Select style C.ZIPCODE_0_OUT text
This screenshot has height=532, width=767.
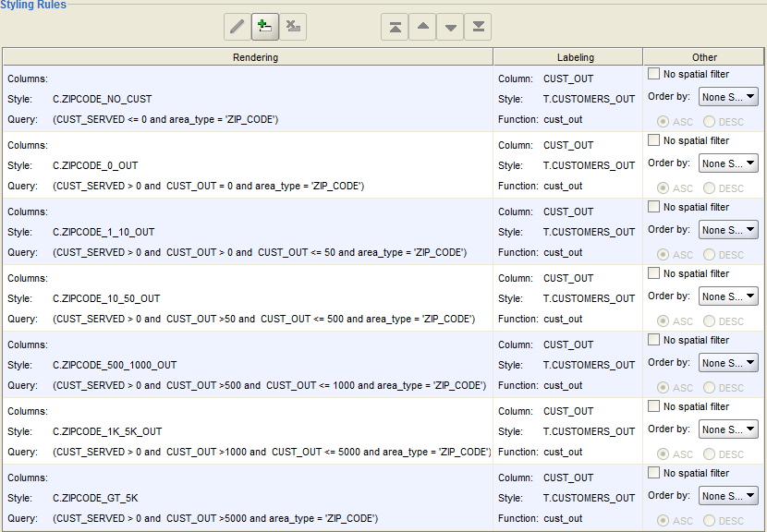coord(95,165)
